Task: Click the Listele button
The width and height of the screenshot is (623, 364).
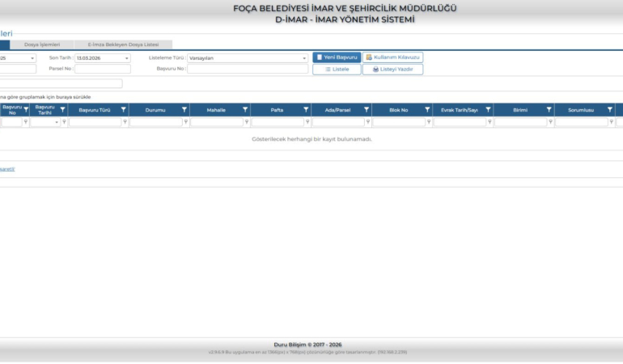Action: pos(337,70)
